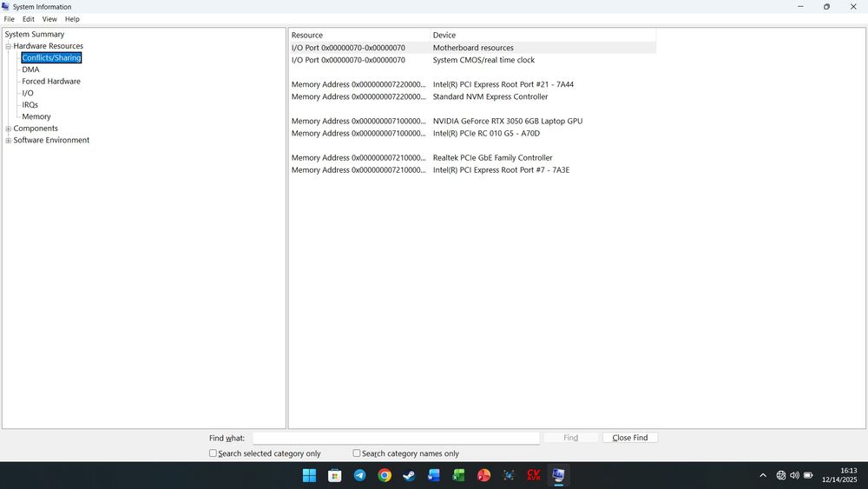Open the Help menu
Viewport: 868px width, 489px height.
[x=72, y=19]
